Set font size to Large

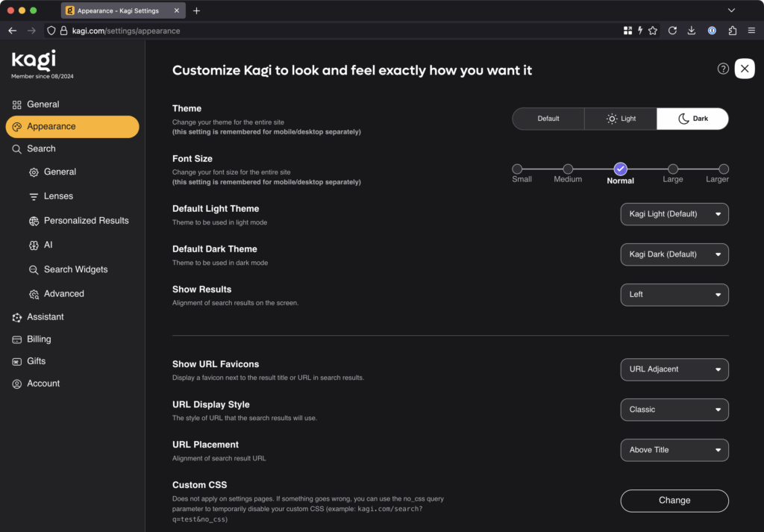tap(673, 169)
